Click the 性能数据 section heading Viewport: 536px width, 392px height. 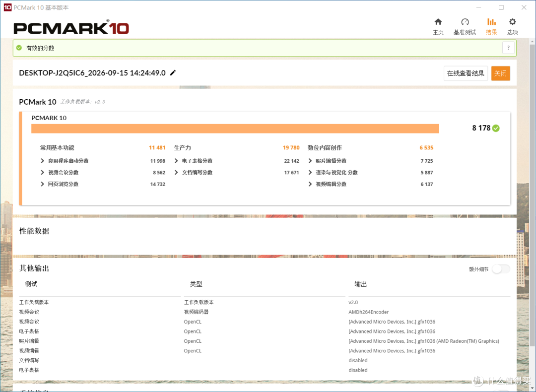tap(34, 231)
